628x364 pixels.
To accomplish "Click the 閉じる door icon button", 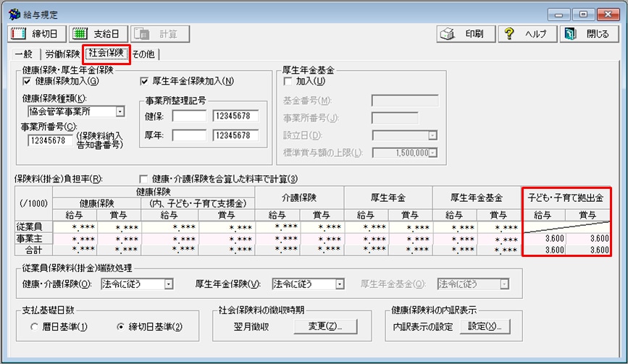I will click(x=588, y=34).
